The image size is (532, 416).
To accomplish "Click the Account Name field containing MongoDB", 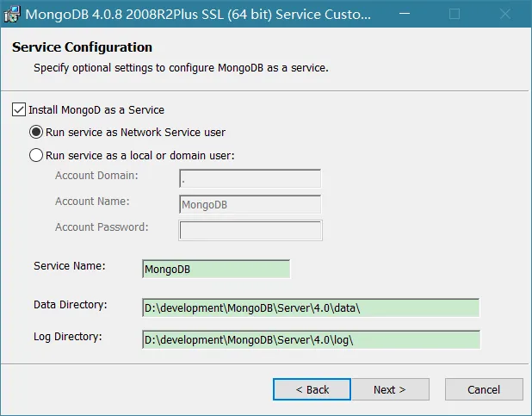I will point(250,204).
